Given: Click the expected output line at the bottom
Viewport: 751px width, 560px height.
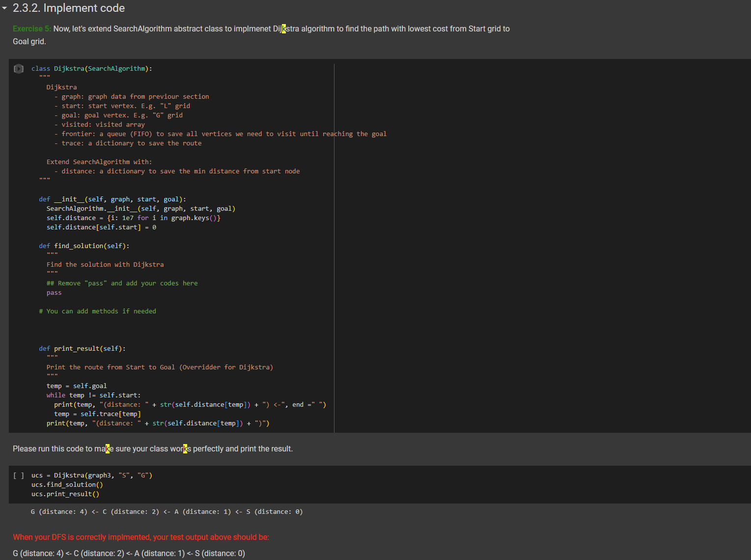Looking at the screenshot, I should (x=130, y=553).
